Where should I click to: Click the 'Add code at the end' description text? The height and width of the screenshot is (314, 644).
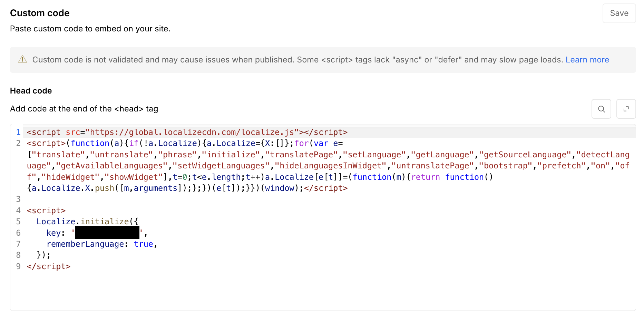tap(84, 109)
